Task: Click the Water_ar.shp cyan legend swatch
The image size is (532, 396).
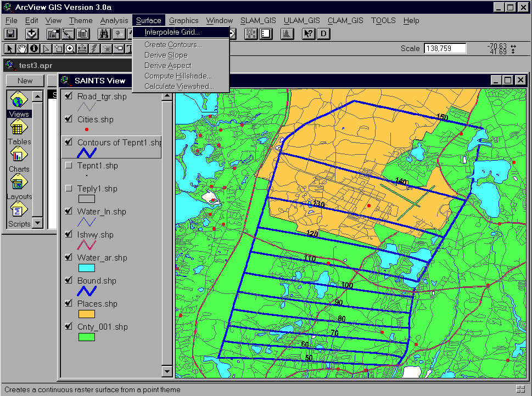Action: pos(87,268)
